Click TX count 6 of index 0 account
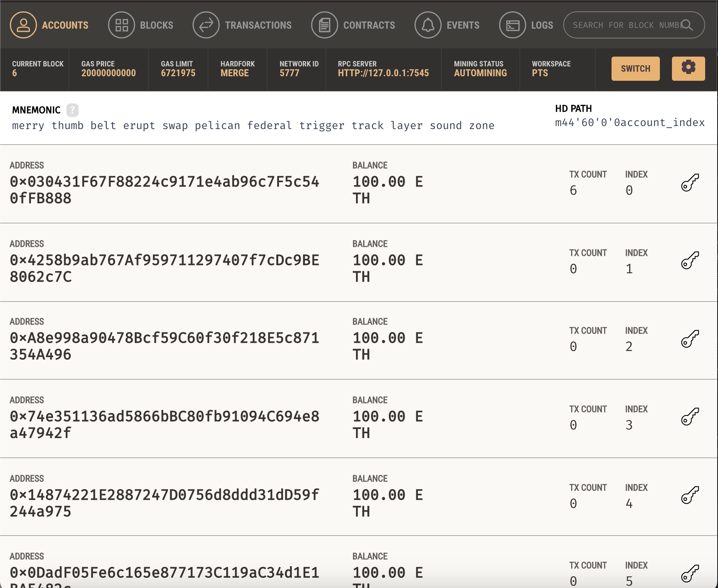The height and width of the screenshot is (588, 718). [573, 190]
